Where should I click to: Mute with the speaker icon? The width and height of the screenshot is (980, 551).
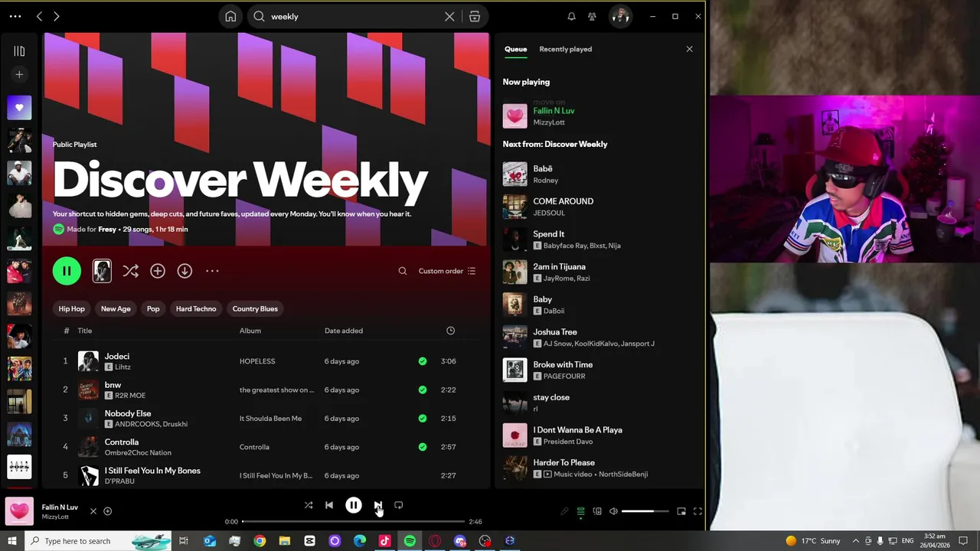coord(613,511)
